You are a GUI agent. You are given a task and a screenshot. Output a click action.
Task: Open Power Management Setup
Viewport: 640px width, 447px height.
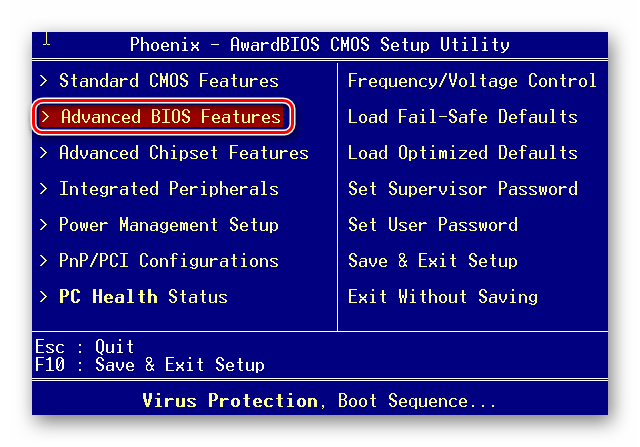[x=168, y=225]
